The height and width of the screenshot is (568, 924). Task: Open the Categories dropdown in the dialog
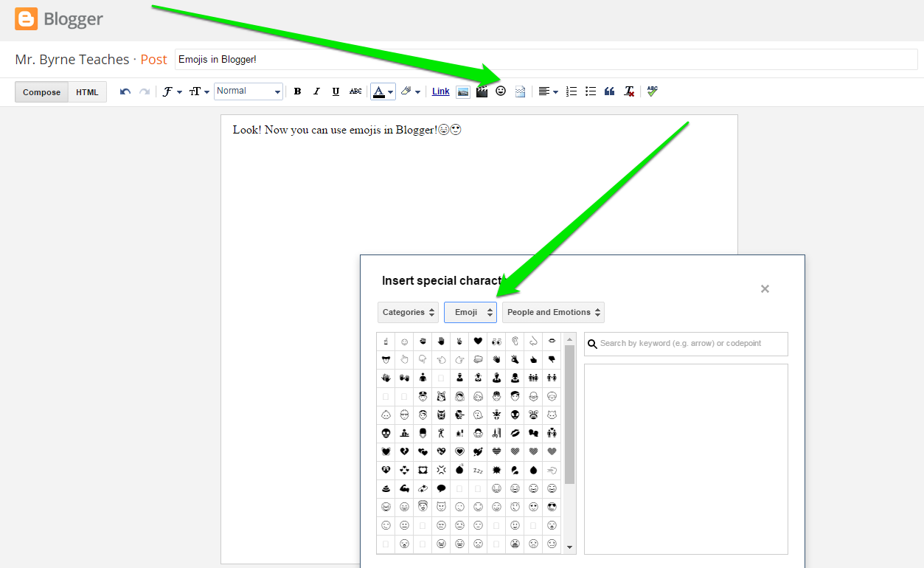408,312
